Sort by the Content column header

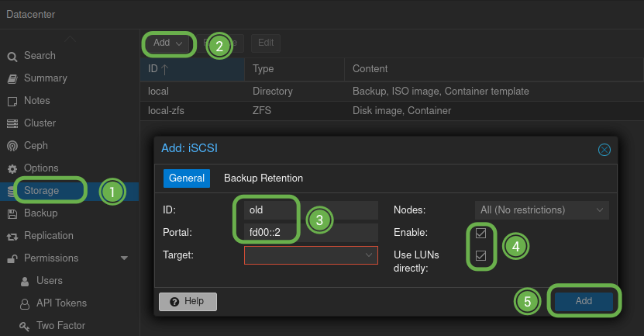(x=494, y=69)
